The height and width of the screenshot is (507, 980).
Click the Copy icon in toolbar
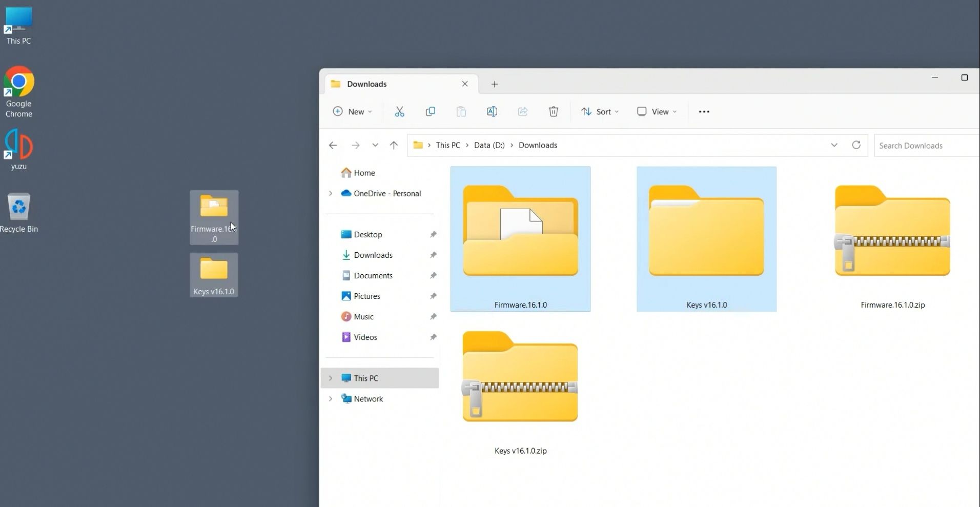(x=430, y=112)
